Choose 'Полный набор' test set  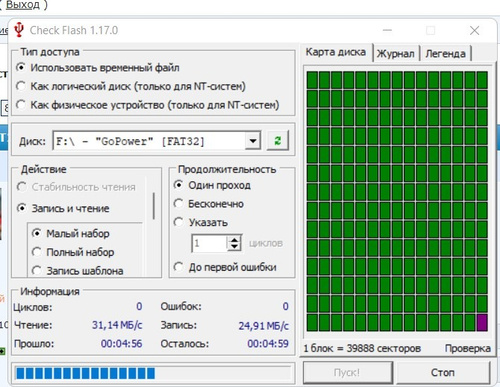[73, 252]
